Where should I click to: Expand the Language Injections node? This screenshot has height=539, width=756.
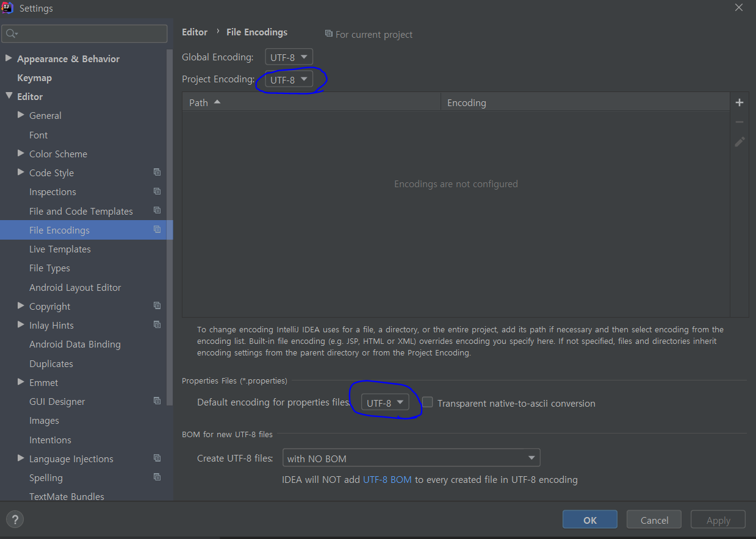pyautogui.click(x=21, y=459)
